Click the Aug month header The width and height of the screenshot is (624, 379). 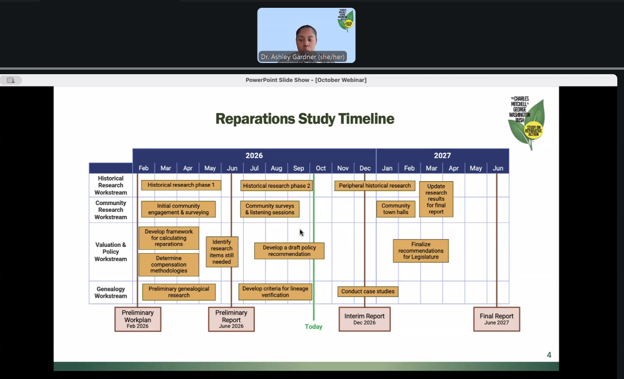(277, 168)
